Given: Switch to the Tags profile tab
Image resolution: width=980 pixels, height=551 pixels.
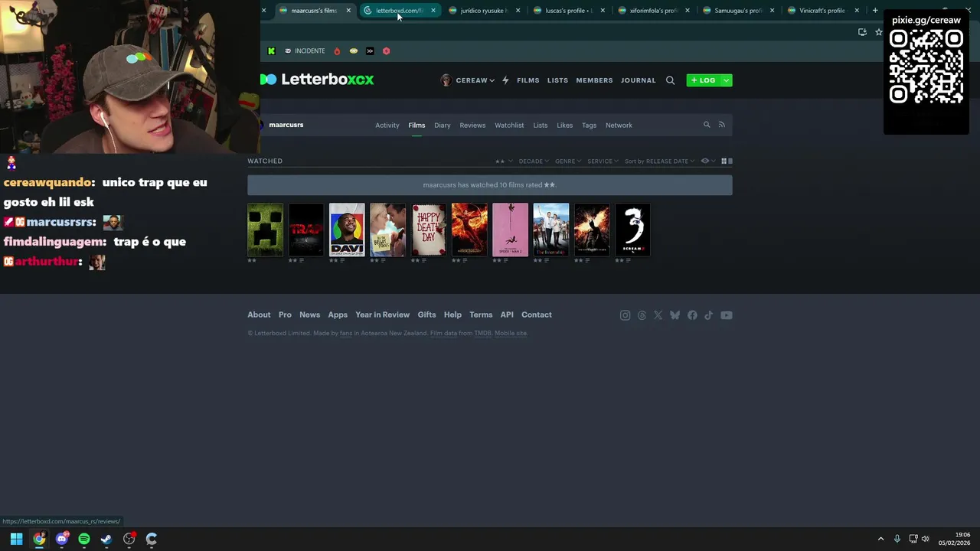Looking at the screenshot, I should (589, 125).
